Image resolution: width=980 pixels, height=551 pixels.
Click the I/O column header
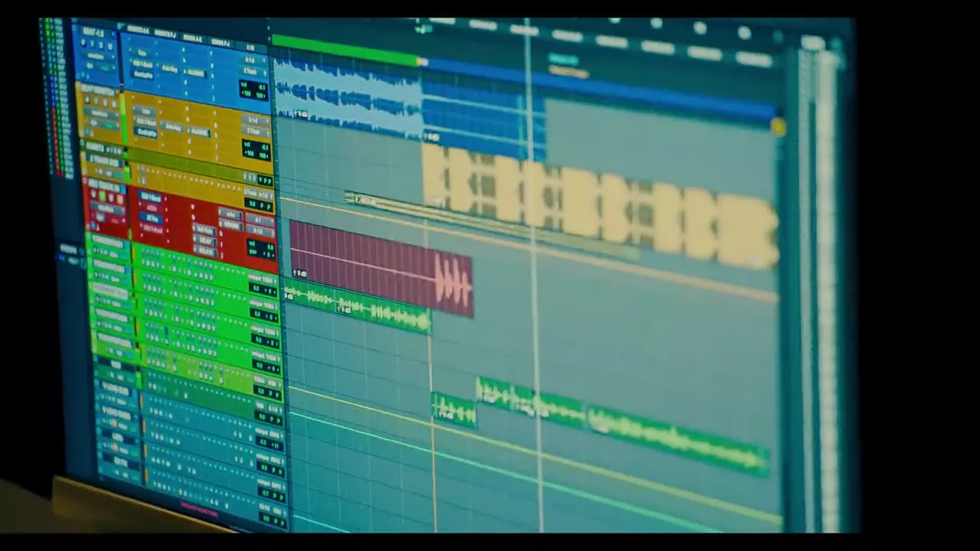click(250, 47)
